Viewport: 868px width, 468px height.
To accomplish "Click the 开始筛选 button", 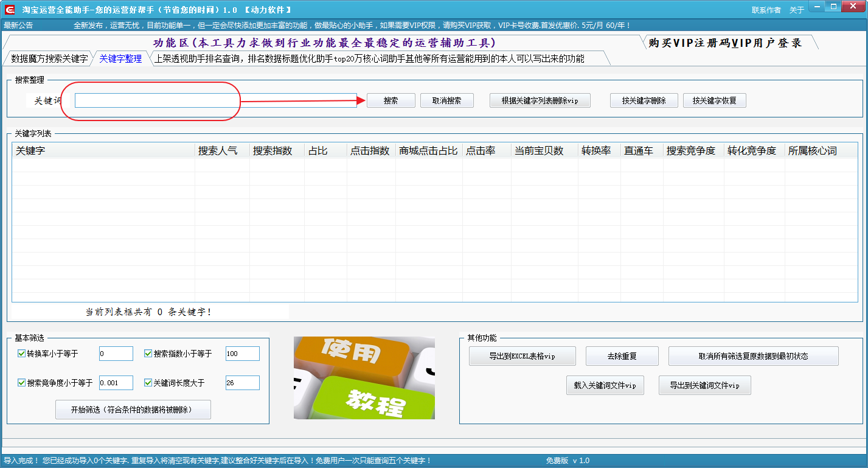I will [133, 410].
